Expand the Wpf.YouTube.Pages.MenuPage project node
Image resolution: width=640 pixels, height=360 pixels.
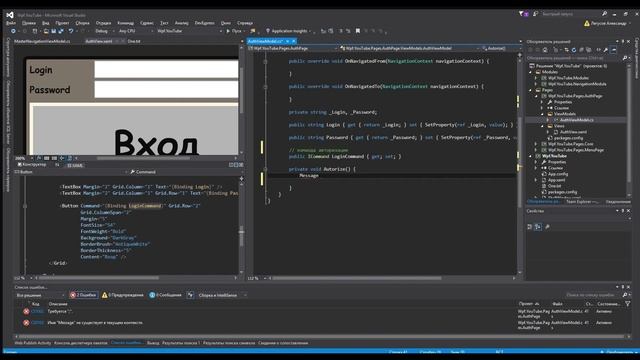coord(536,150)
